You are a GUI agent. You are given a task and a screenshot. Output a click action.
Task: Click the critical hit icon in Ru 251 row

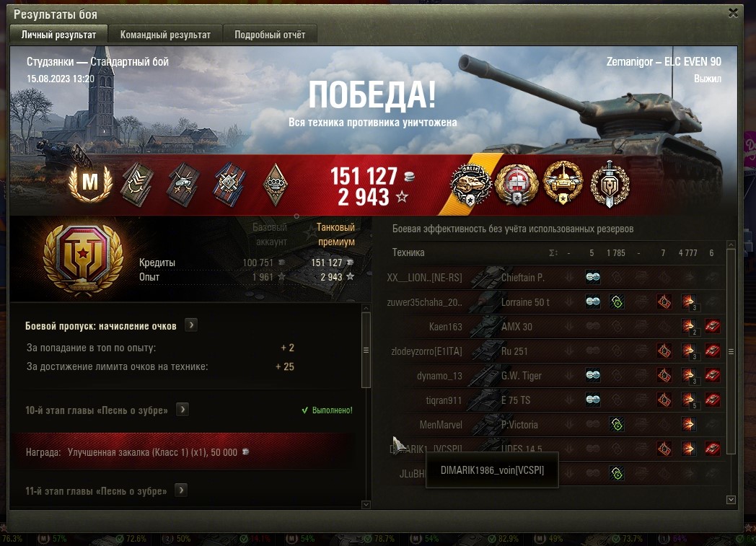664,351
